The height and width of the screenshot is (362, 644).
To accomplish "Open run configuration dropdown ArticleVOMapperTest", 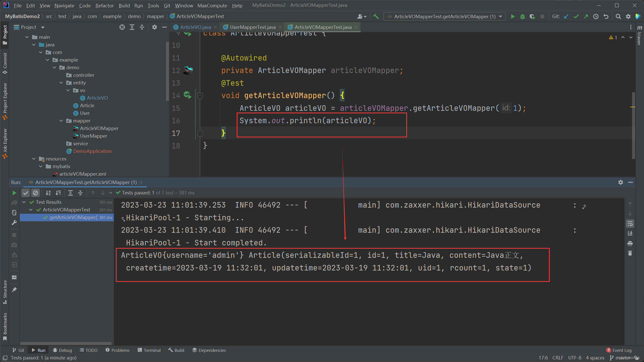I will point(445,16).
